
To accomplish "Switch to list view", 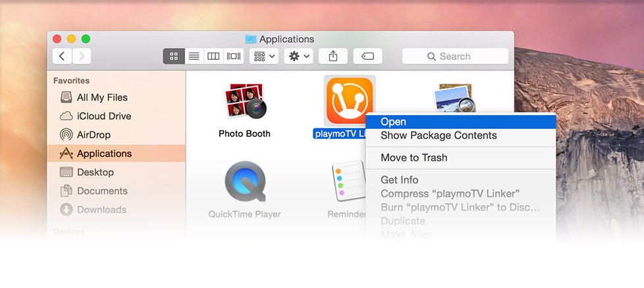I will coord(194,56).
